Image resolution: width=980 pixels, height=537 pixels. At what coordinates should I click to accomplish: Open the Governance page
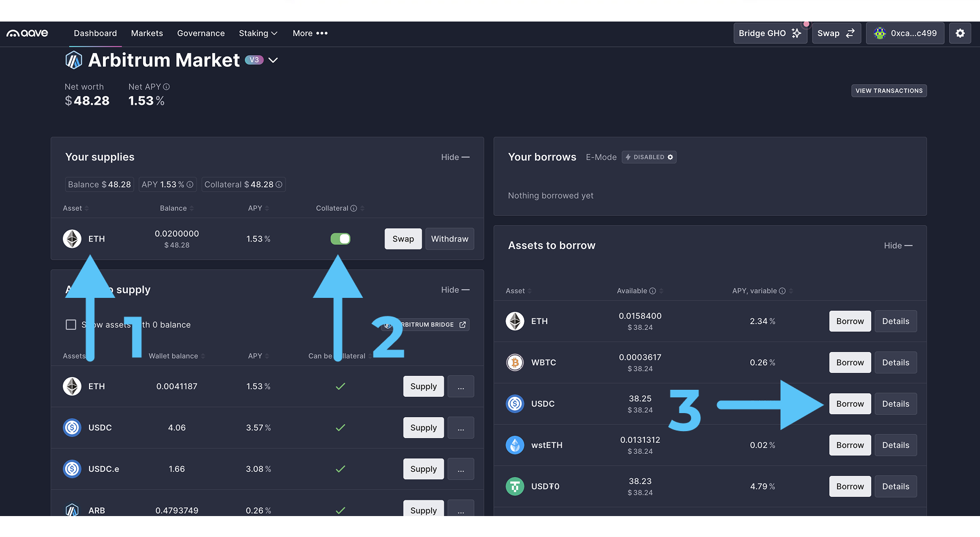pos(201,33)
